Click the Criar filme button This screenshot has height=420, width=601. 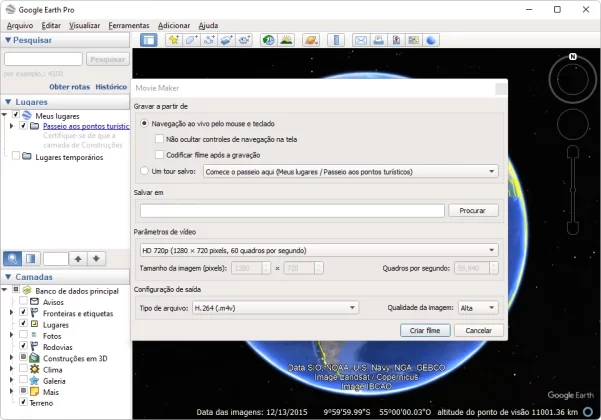(x=425, y=330)
